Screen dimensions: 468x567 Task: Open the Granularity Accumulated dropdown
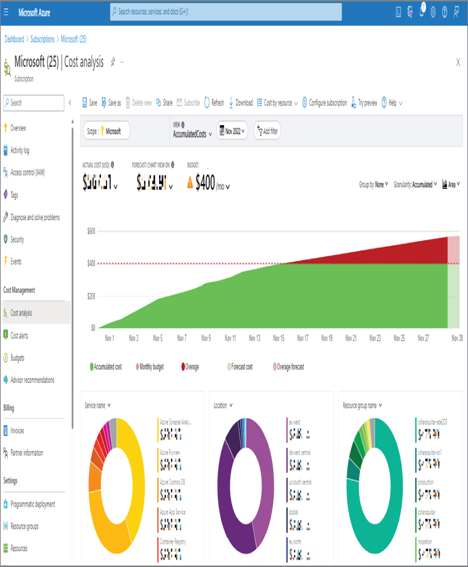tap(415, 184)
